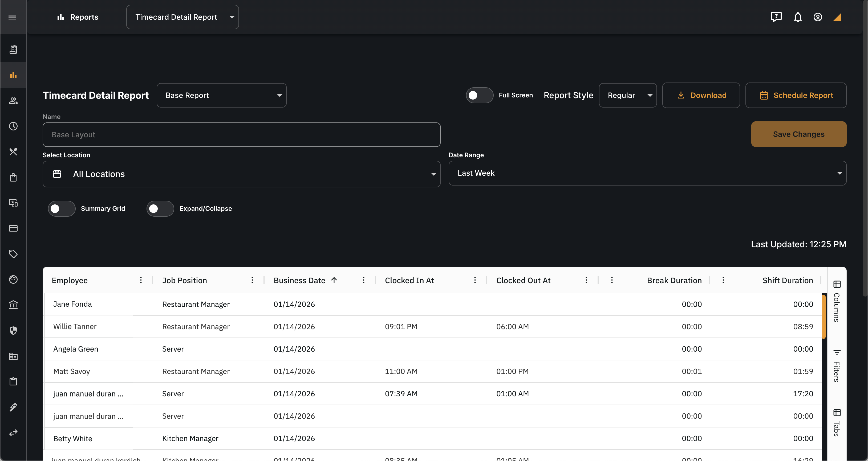Click the notifications bell icon
This screenshot has width=868, height=461.
coord(798,17)
